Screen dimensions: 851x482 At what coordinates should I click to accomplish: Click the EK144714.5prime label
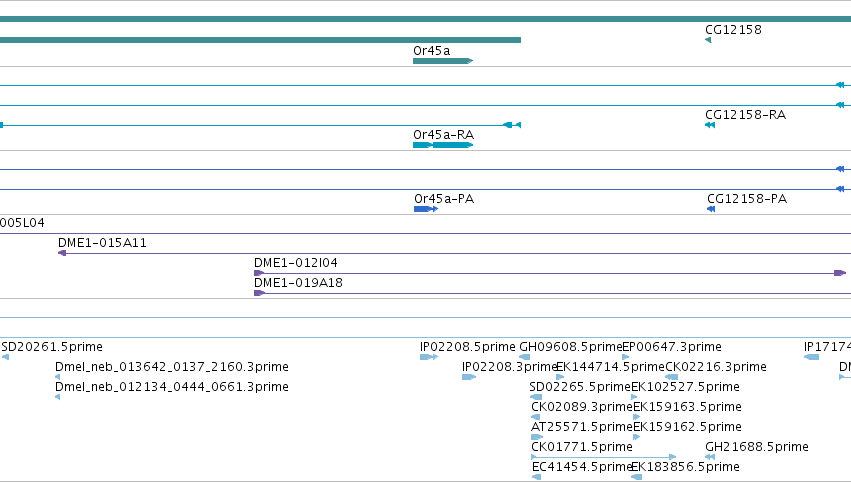(611, 367)
